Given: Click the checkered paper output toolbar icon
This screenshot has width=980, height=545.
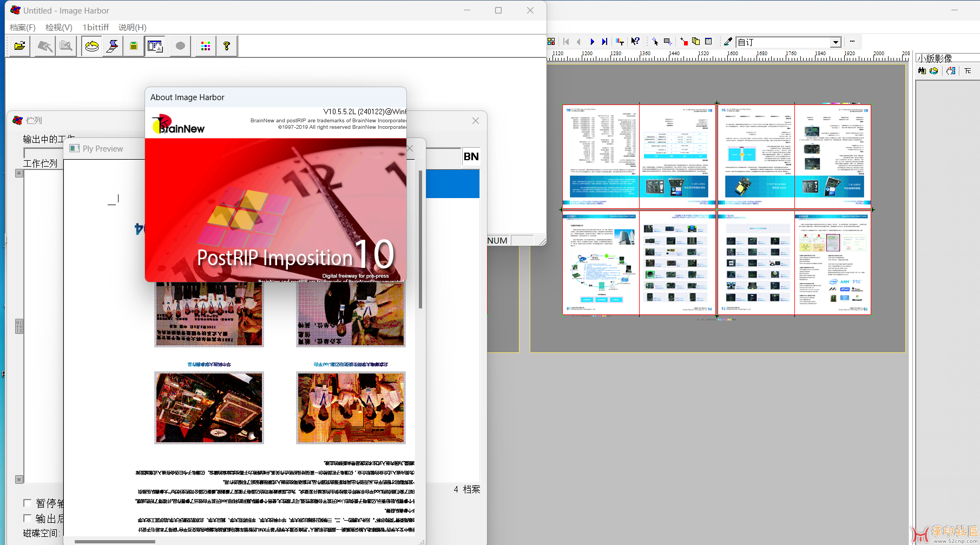Looking at the screenshot, I should coord(113,46).
